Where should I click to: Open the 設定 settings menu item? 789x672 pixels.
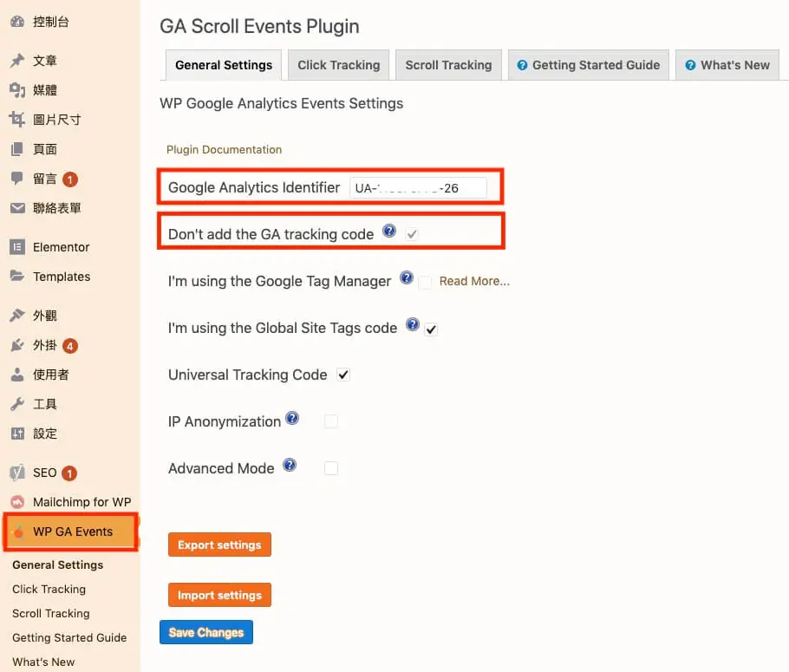(45, 434)
